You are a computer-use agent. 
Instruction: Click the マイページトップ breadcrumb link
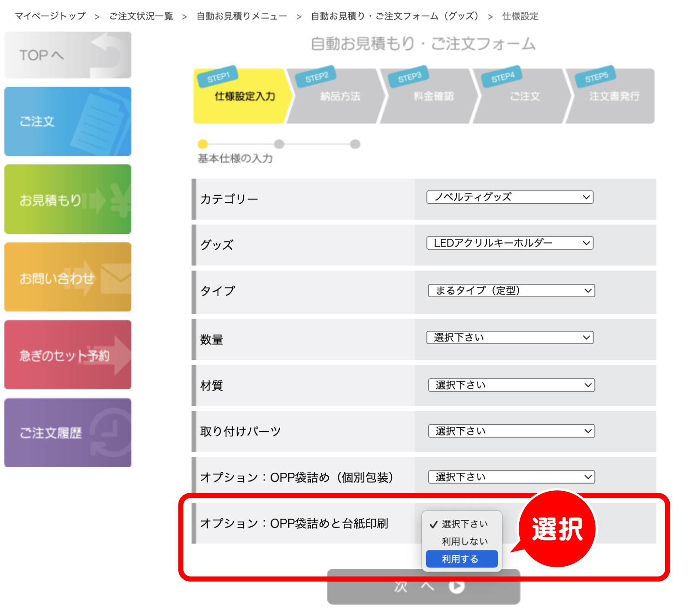coord(50,16)
